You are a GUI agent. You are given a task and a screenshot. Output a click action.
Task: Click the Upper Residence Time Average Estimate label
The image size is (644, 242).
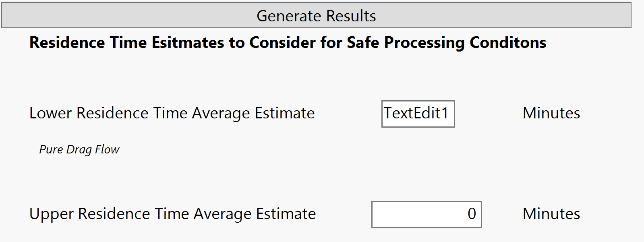172,214
